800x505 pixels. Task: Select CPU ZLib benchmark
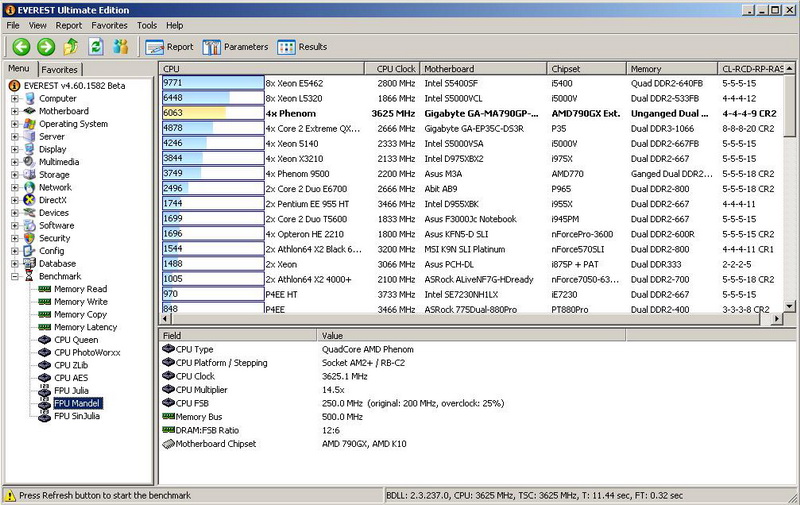point(71,365)
